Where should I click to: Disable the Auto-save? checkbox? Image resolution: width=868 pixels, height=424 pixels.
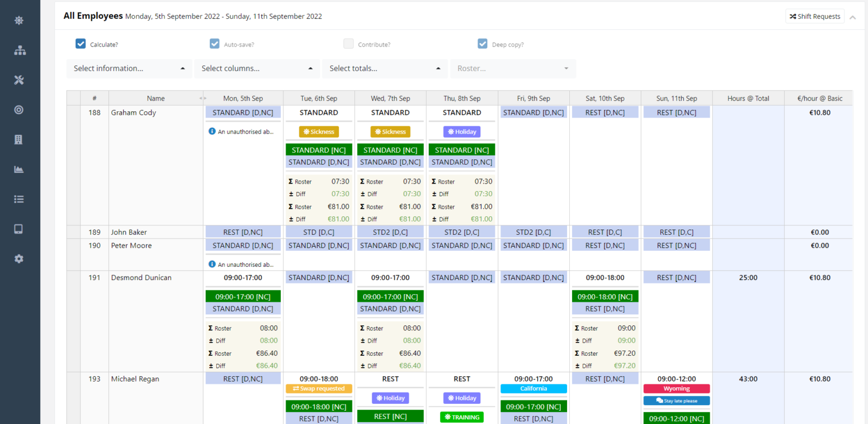[x=214, y=43]
